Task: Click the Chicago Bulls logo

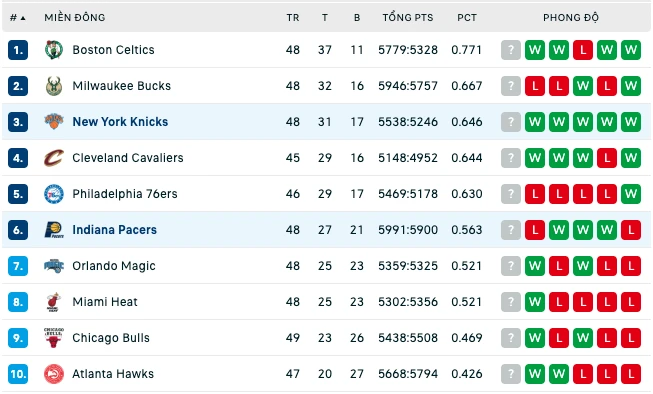Action: pos(54,338)
